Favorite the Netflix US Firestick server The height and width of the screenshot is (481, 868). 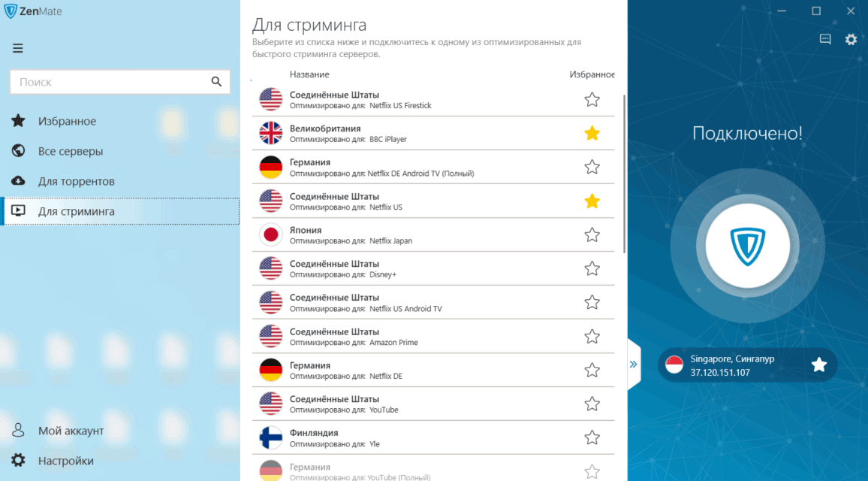[592, 100]
